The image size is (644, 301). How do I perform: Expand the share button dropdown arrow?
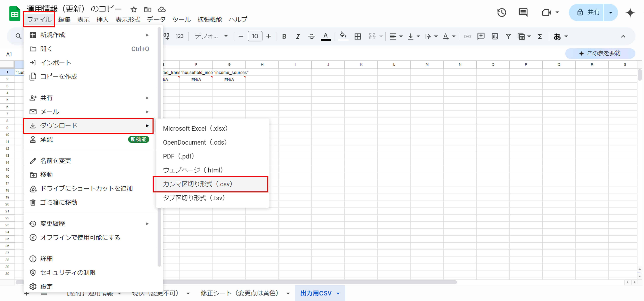[610, 12]
